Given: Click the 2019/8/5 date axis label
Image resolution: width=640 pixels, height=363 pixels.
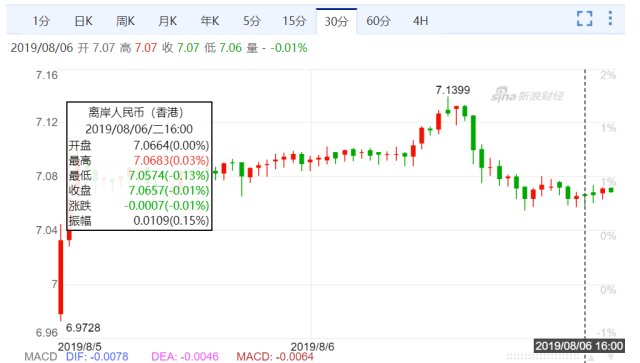Looking at the screenshot, I should click(x=80, y=347).
